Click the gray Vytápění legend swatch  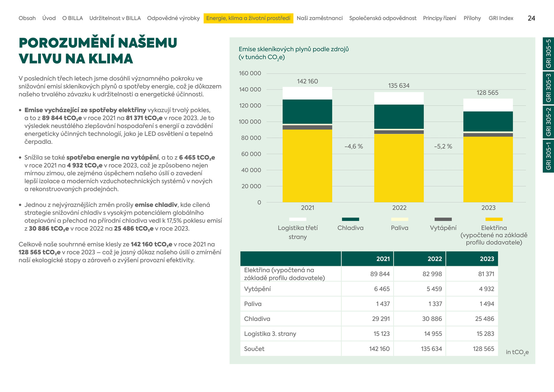point(443,219)
